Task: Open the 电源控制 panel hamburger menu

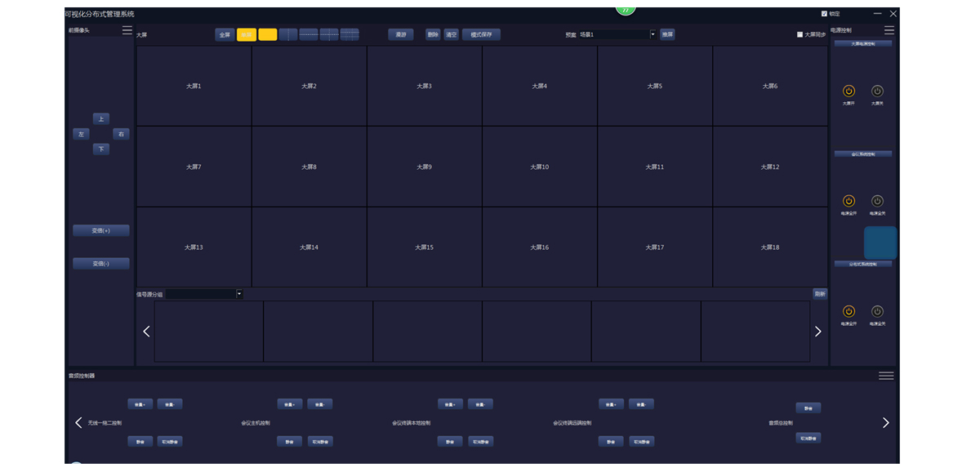Action: pyautogui.click(x=889, y=30)
